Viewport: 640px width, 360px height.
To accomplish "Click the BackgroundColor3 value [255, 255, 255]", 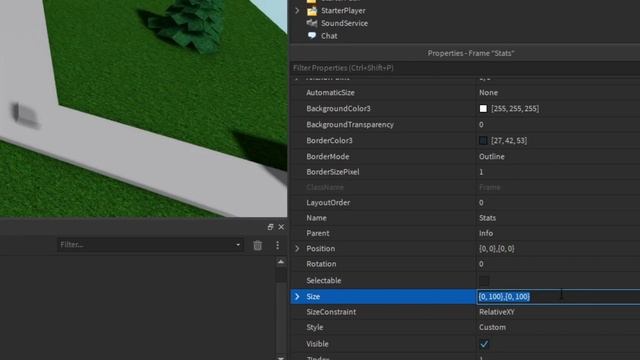I will click(515, 109).
